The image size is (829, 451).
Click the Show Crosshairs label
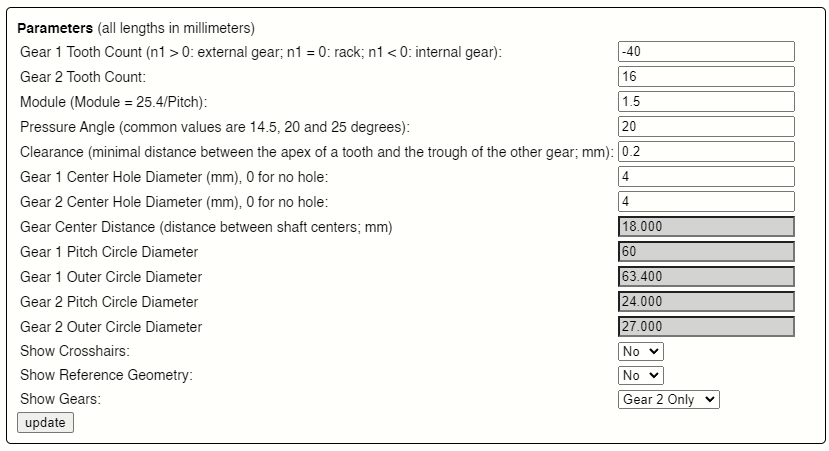[x=75, y=351]
